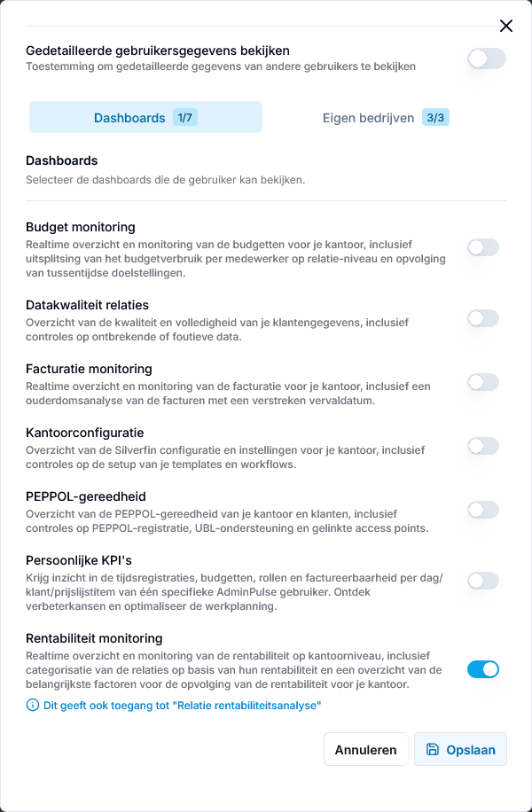Enable Datakwaliteit relaties dashboard toggle

[482, 318]
